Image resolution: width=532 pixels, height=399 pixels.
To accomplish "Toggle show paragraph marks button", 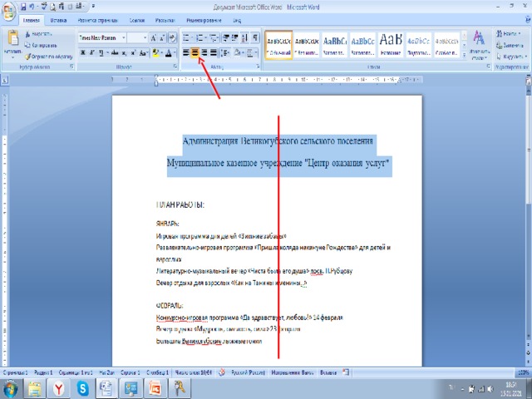I will pyautogui.click(x=256, y=37).
